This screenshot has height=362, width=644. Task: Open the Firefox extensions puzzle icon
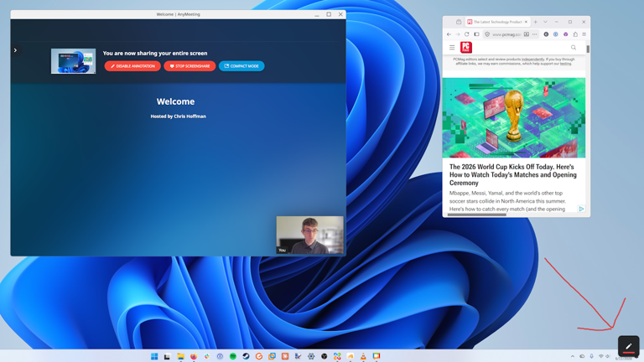tap(575, 34)
